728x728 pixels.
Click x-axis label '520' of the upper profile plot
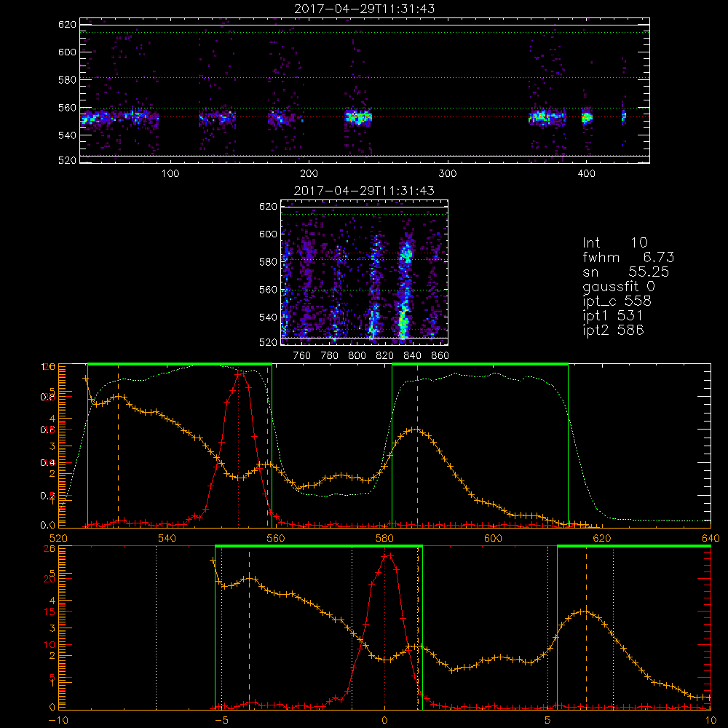pos(58,538)
